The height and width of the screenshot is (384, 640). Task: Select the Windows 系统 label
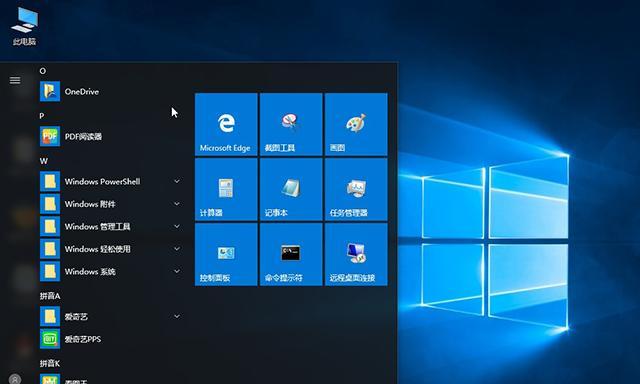coord(90,272)
